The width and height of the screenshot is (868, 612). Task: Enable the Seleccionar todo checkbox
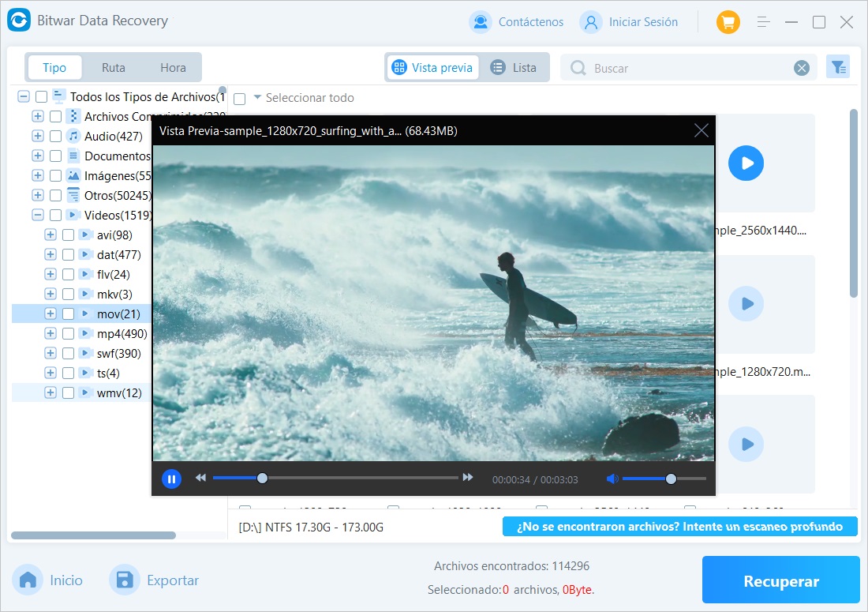coord(240,99)
